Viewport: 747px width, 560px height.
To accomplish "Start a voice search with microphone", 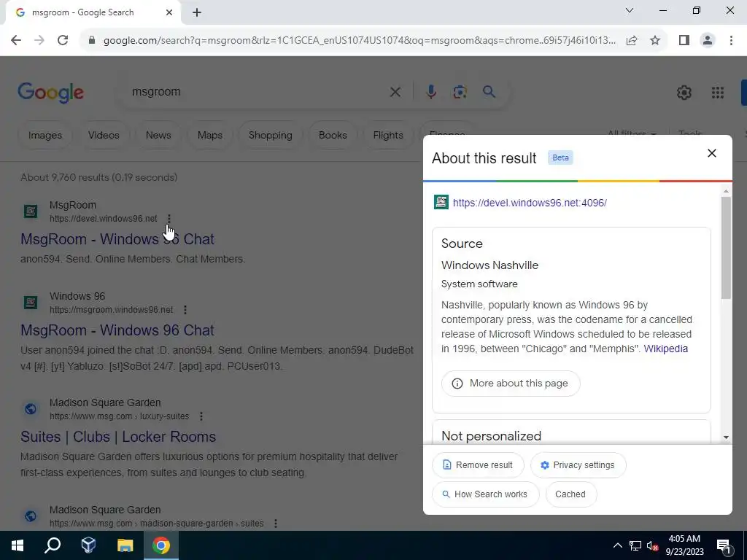I will pos(430,92).
